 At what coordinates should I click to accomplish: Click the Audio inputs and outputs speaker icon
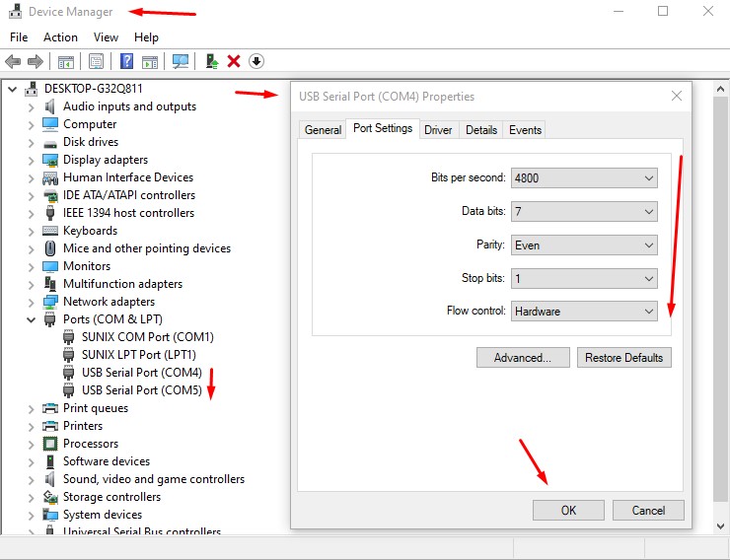click(49, 106)
